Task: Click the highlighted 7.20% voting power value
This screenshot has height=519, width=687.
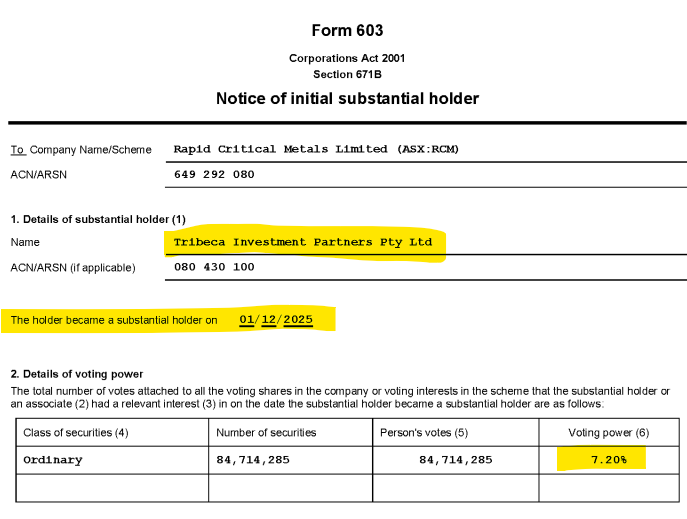Action: coord(607,460)
